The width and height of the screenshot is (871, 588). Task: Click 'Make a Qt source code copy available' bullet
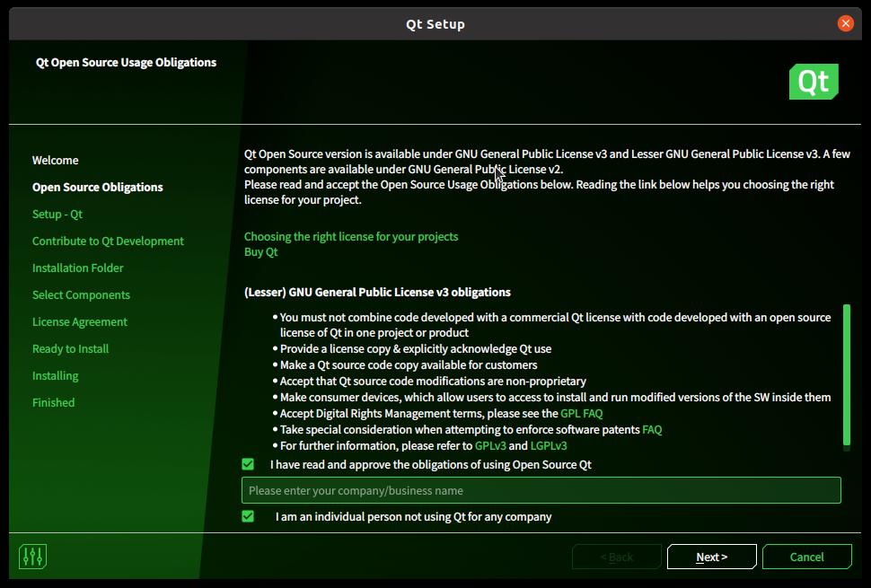point(409,364)
